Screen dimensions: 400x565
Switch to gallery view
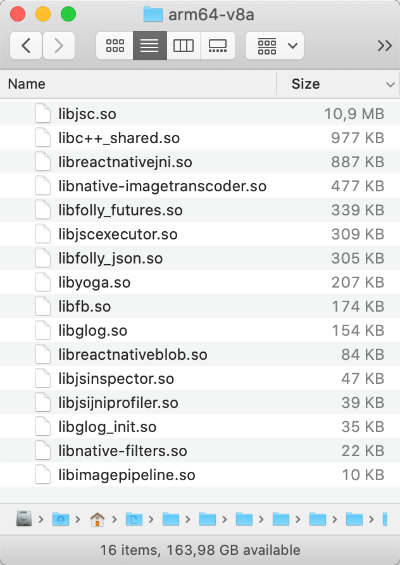pos(218,46)
